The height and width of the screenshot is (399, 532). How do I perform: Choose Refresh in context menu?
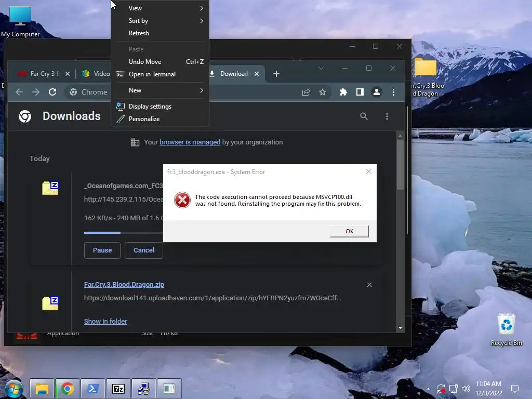tap(160, 33)
